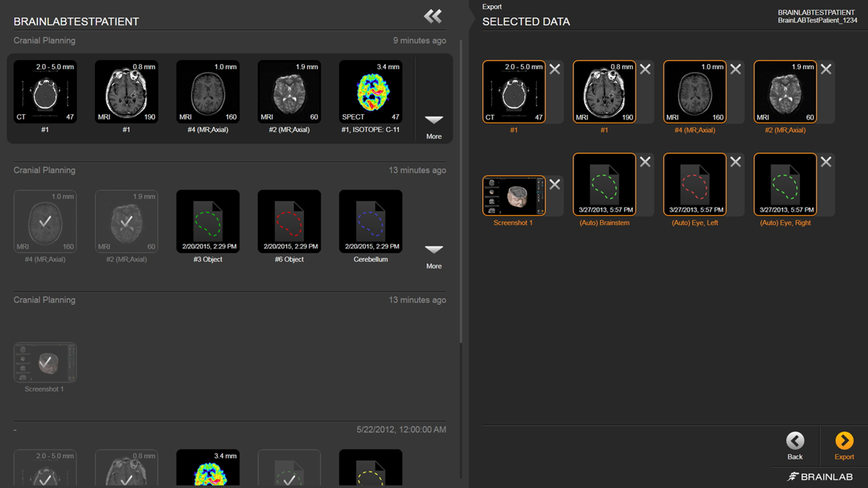Deselect checked #4 (MR;Axial) in 13 minutes group
This screenshot has height=488, width=868.
(45, 221)
